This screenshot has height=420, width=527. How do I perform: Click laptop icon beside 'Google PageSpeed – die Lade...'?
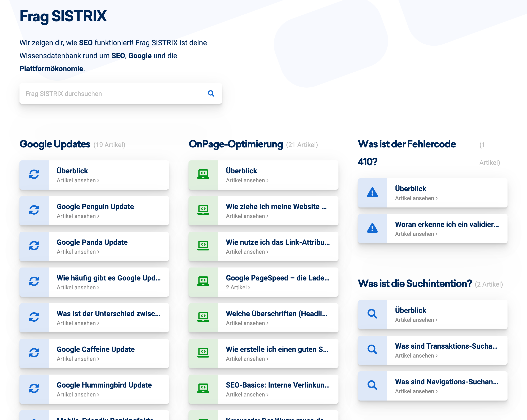pos(203,281)
